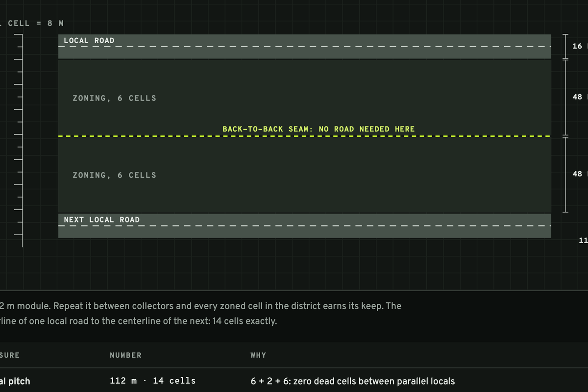588x392 pixels.
Task: Select the lower ZONING, 6 CELLS block
Action: (x=305, y=174)
